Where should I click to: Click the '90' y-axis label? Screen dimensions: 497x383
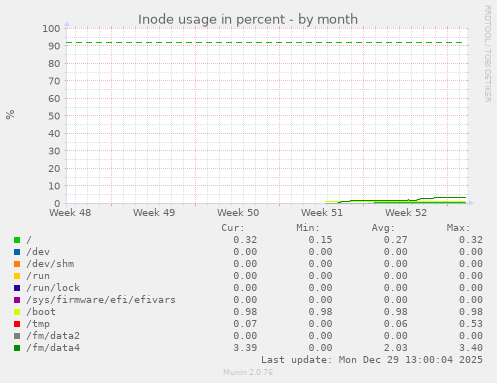(54, 46)
